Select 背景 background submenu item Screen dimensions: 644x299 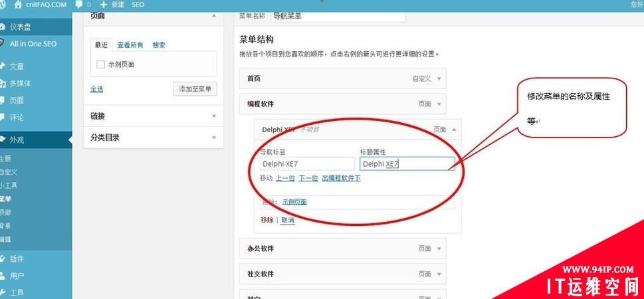click(5, 225)
